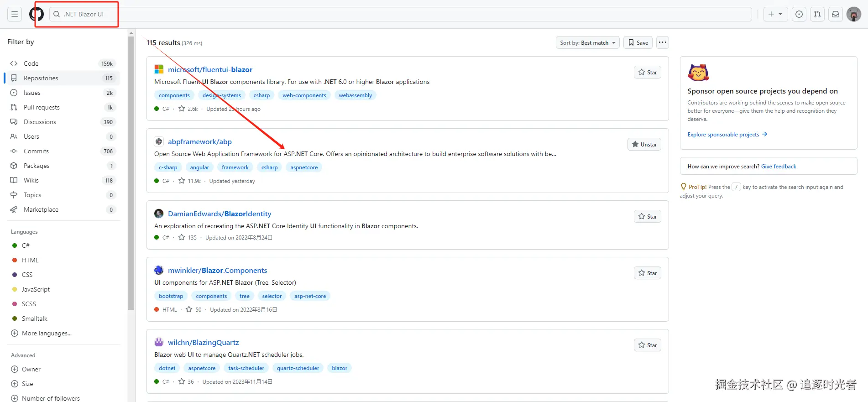Click the wilchn avatar icon

[x=159, y=342]
